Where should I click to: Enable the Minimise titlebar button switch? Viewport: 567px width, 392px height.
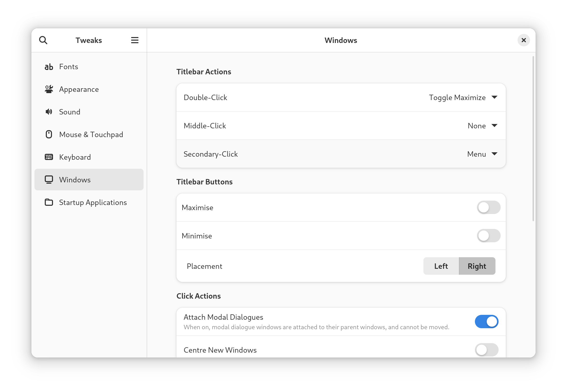(488, 236)
